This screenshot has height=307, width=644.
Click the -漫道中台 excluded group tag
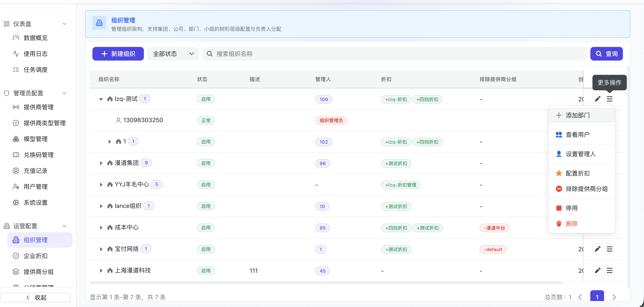coord(494,228)
